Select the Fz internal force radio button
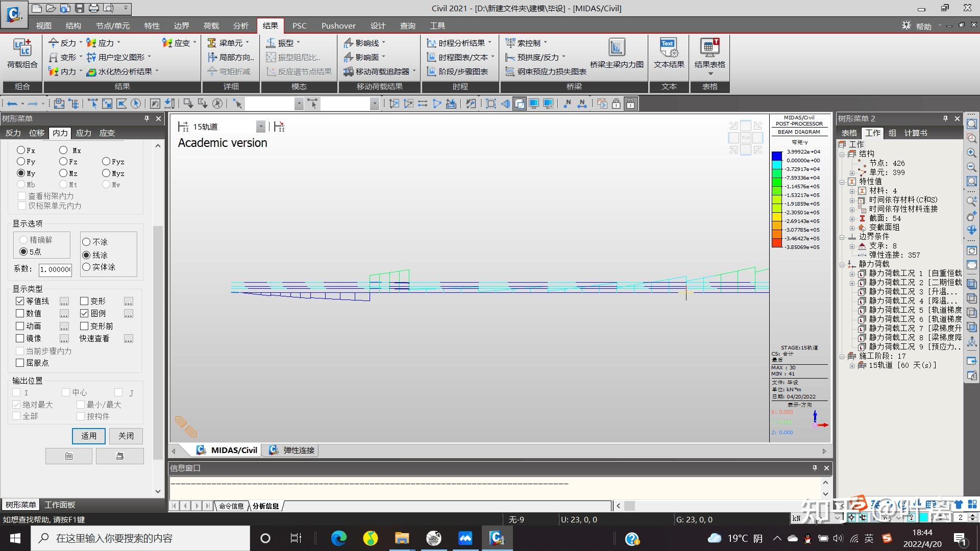The image size is (980, 551). [63, 161]
